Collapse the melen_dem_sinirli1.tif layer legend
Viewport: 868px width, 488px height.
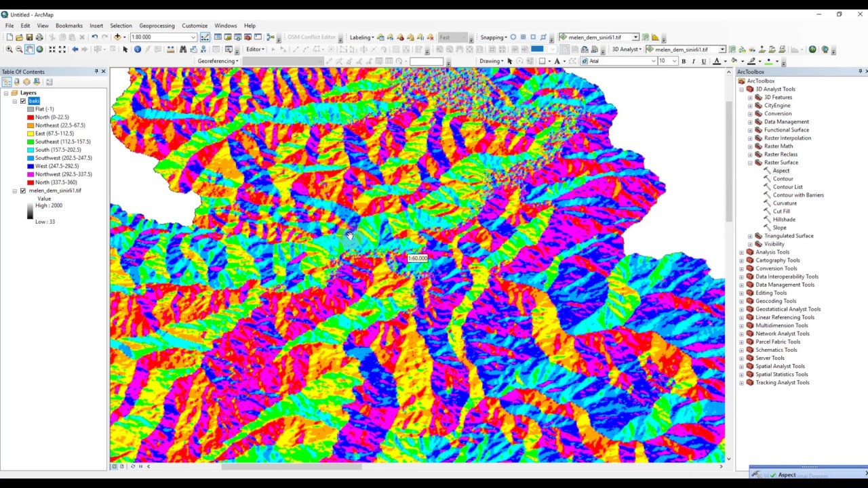pyautogui.click(x=15, y=190)
